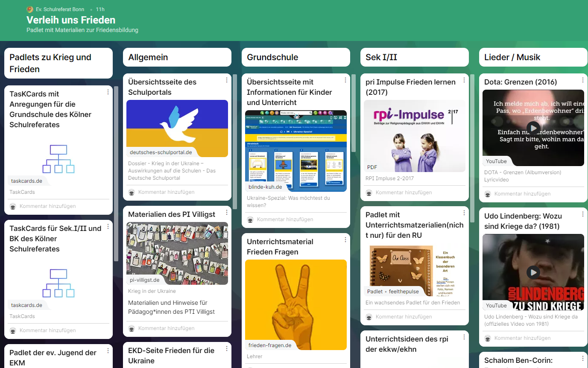The image size is (588, 368).
Task: Select the Sek I/II column heading
Action: tap(381, 57)
